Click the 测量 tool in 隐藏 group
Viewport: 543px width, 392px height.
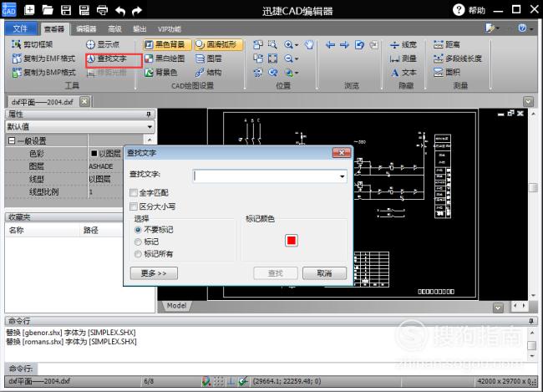click(403, 59)
